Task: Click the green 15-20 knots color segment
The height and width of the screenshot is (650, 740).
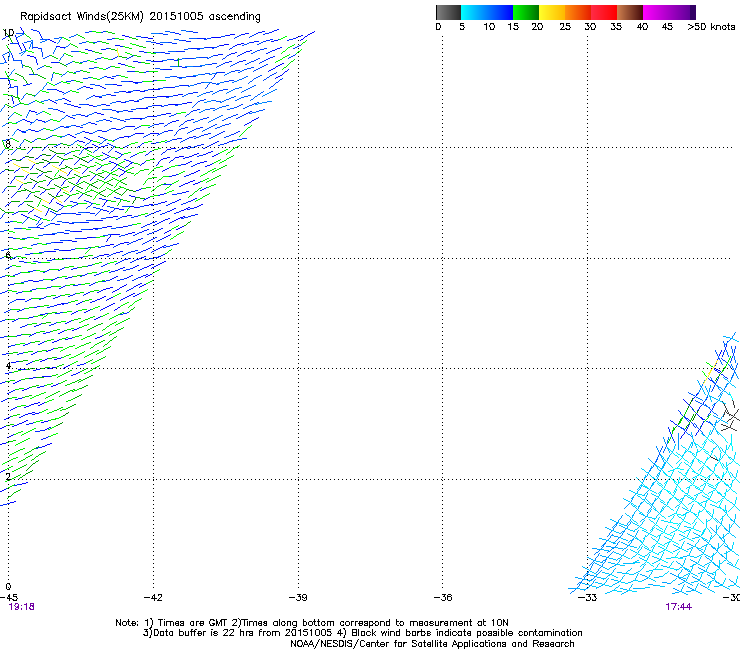Action: tap(526, 12)
